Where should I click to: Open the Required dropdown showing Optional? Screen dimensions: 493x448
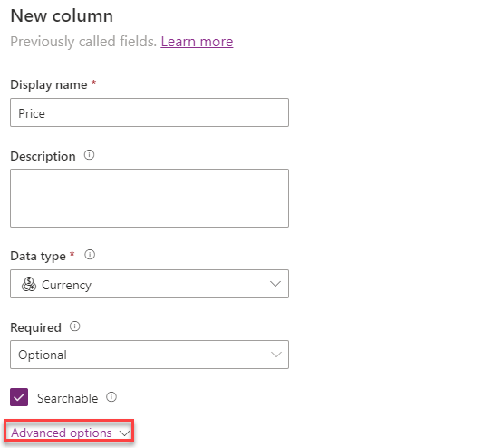click(x=150, y=355)
